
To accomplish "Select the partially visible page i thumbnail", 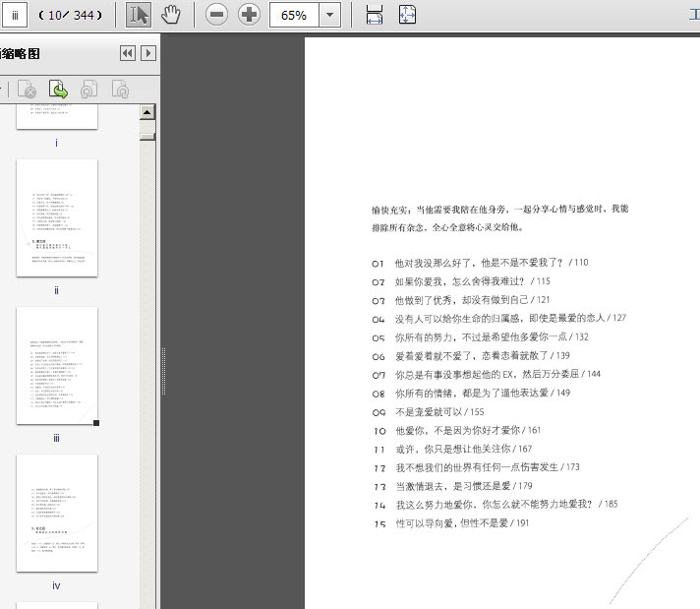I will (57, 116).
